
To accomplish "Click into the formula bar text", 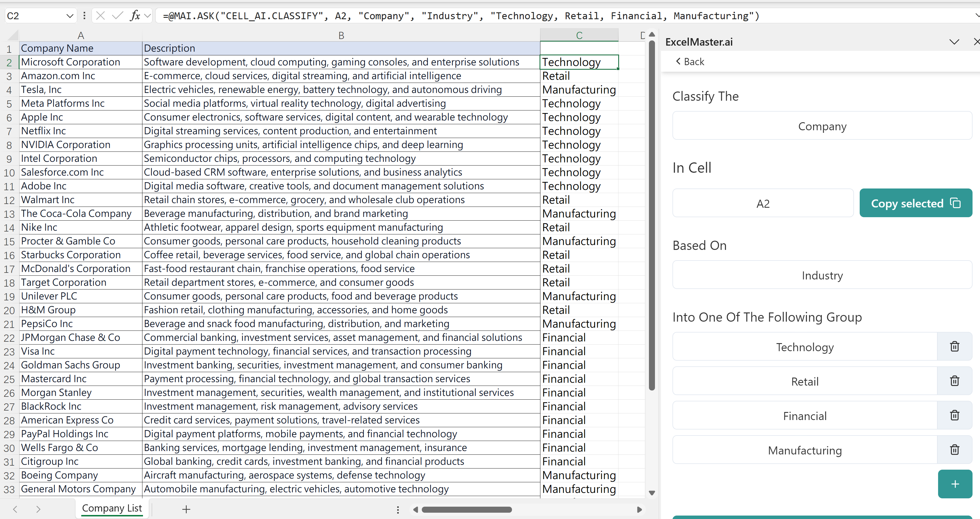I will click(461, 16).
